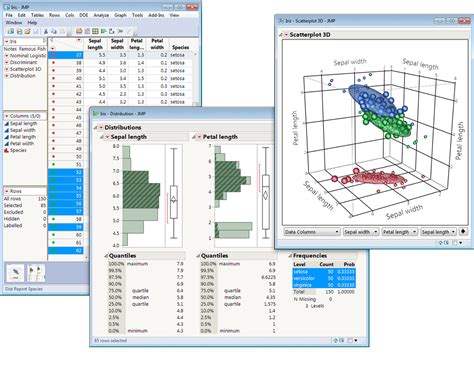Open the Analyze menu
This screenshot has width=474, height=366.
coord(101,15)
